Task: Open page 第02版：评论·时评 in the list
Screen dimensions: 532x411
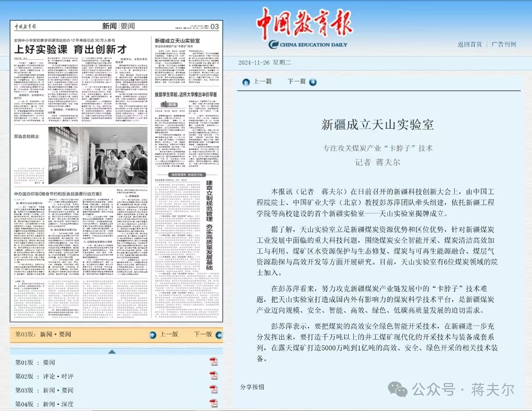Action: click(x=44, y=376)
